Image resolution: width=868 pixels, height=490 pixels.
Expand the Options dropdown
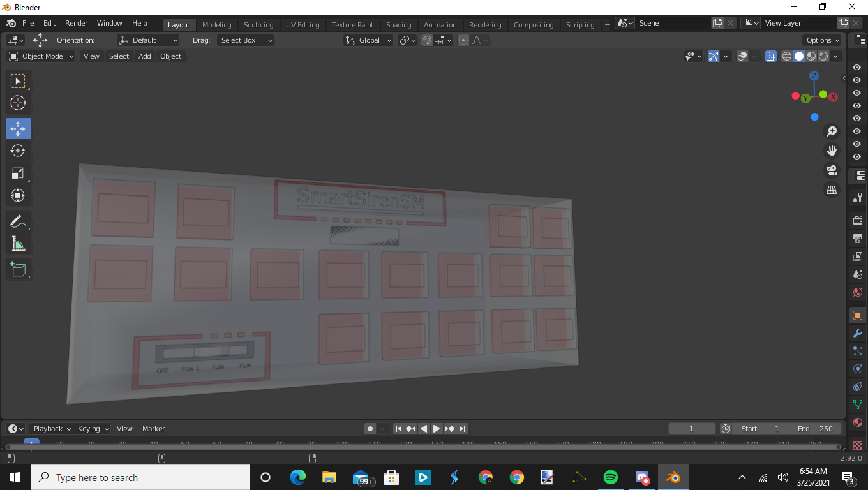click(823, 40)
